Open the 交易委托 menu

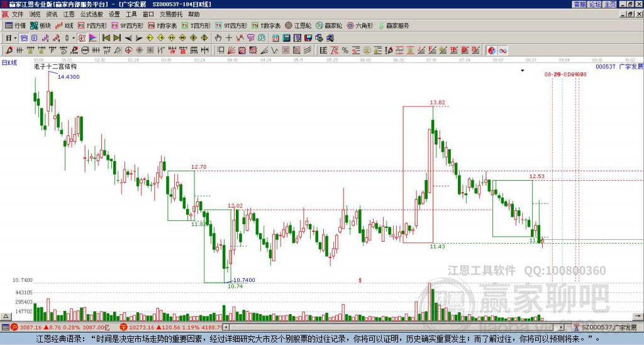(171, 14)
